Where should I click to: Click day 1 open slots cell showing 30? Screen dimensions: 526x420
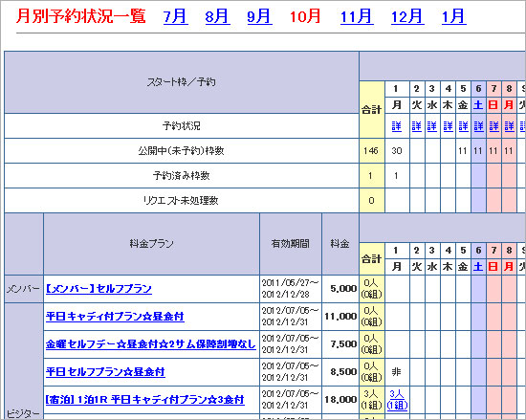pos(397,151)
